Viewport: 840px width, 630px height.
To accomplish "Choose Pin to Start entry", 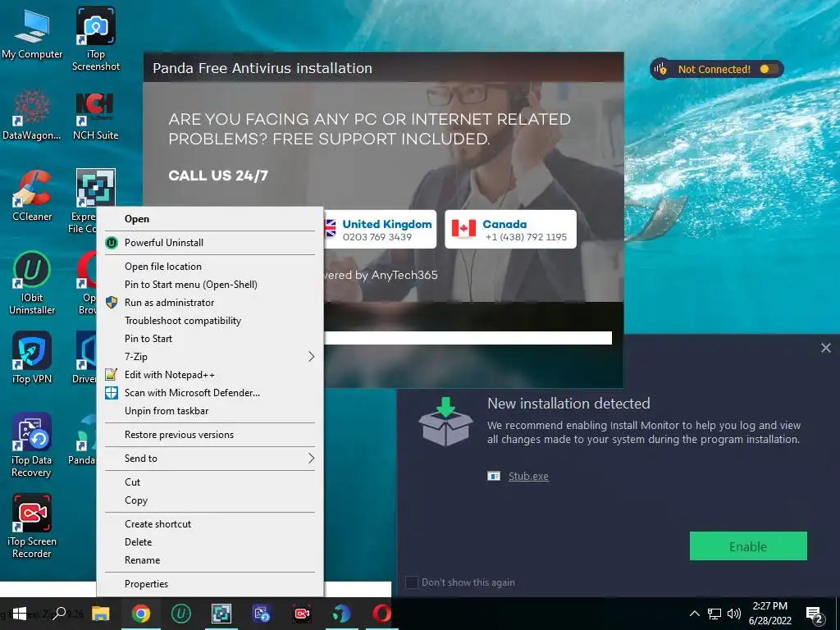I will pos(209,339).
